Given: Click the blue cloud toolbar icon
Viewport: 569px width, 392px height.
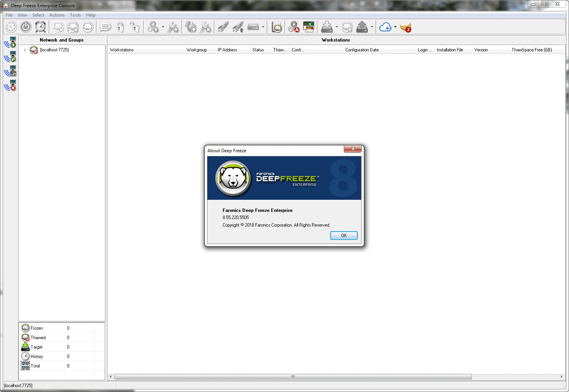Looking at the screenshot, I should [x=385, y=27].
